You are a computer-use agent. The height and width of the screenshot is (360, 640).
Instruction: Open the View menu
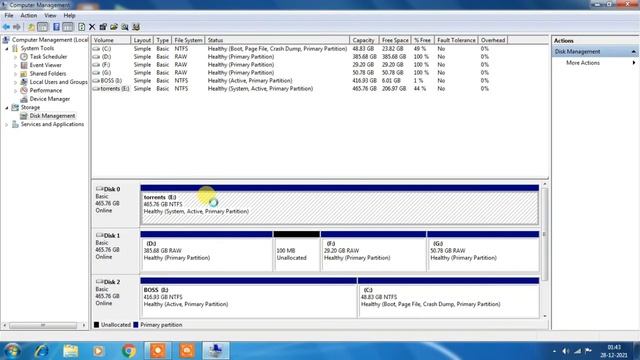(x=50, y=16)
